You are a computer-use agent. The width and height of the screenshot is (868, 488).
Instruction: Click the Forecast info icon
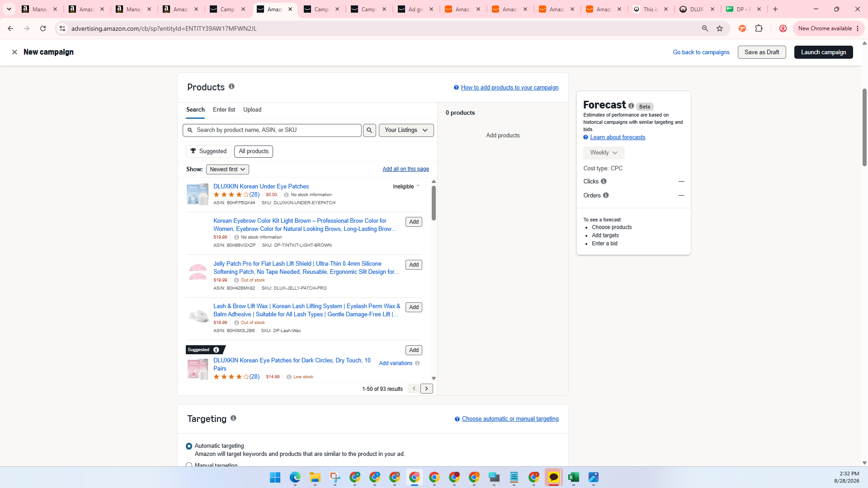pos(631,106)
